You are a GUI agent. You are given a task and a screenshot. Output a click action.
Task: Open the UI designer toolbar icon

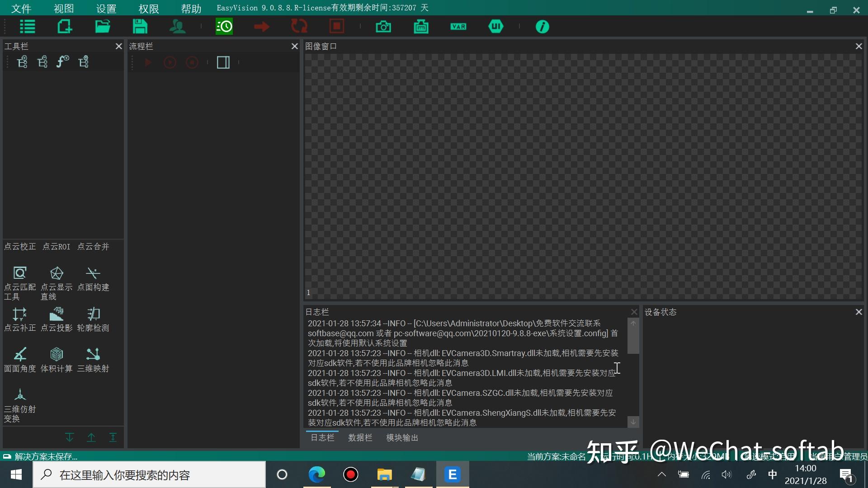(496, 27)
